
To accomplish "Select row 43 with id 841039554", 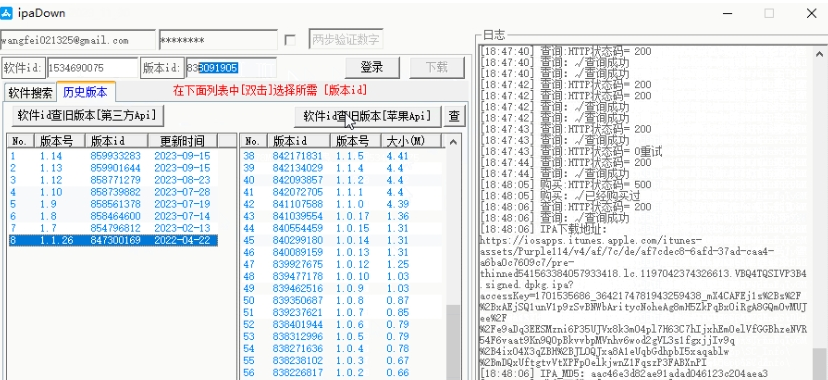I will tap(342, 216).
